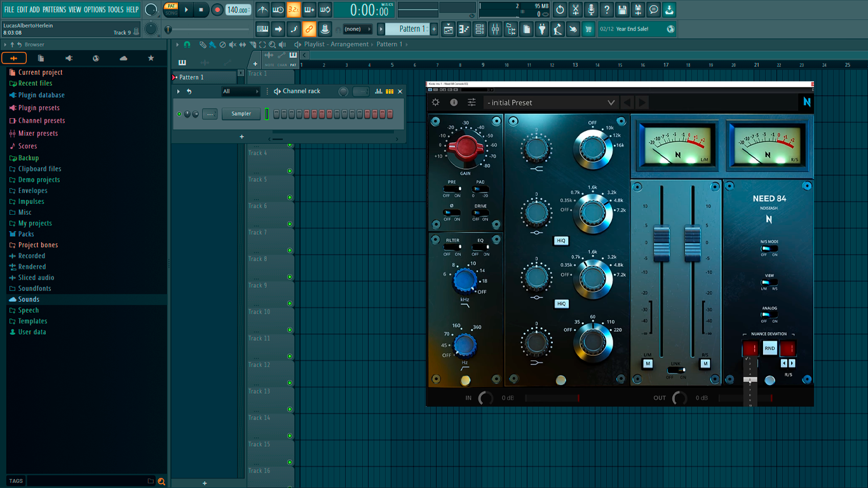Toggle the fader LINK switch
Viewport: 868px width, 488px height.
pos(676,370)
